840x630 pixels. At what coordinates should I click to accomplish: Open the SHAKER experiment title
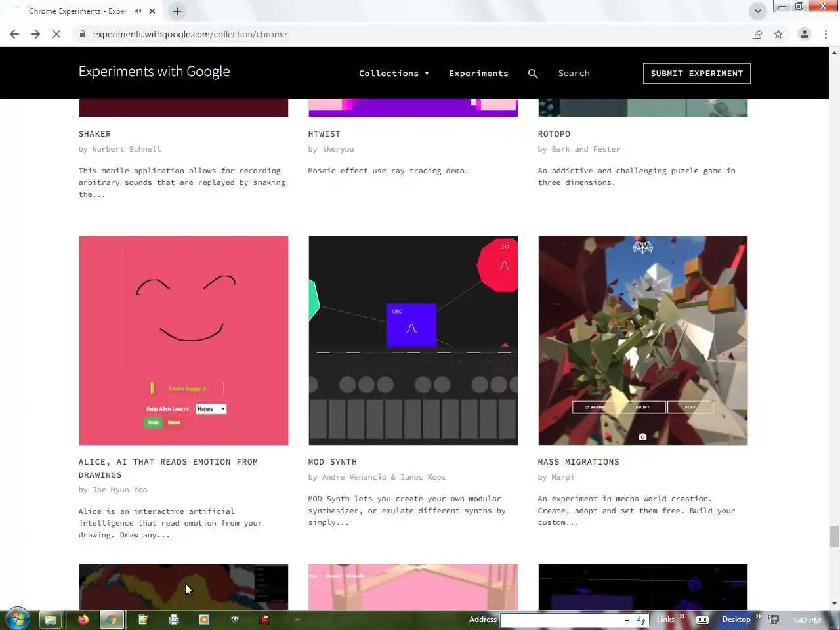94,134
